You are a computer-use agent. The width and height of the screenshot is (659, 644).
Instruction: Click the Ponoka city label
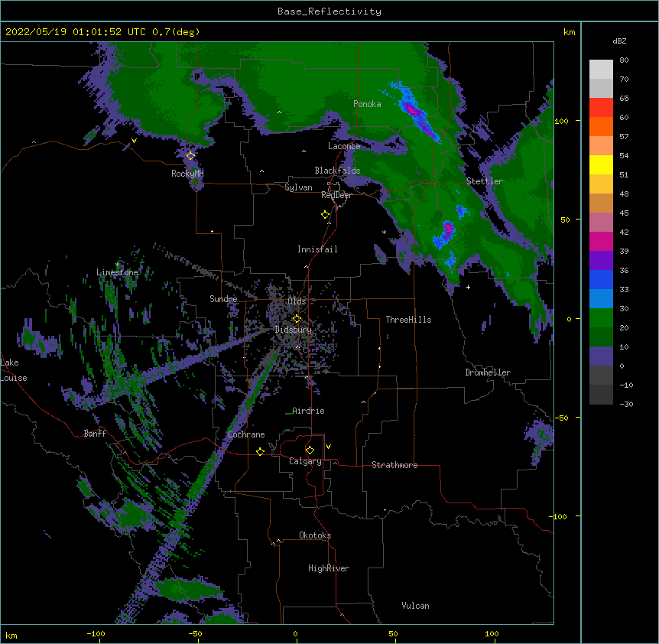pyautogui.click(x=367, y=104)
